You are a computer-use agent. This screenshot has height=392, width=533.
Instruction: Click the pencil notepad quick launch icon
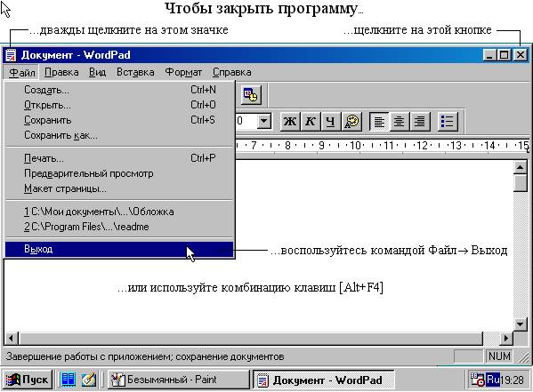89,380
